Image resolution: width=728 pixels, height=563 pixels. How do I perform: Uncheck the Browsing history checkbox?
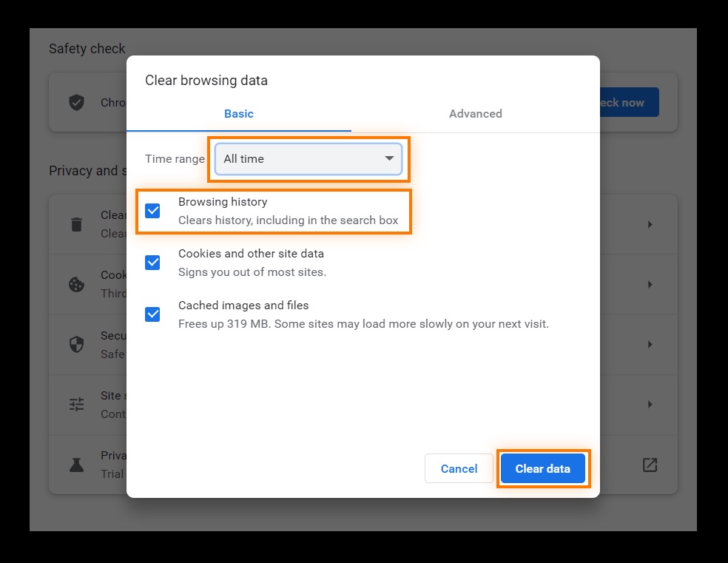coord(152,211)
